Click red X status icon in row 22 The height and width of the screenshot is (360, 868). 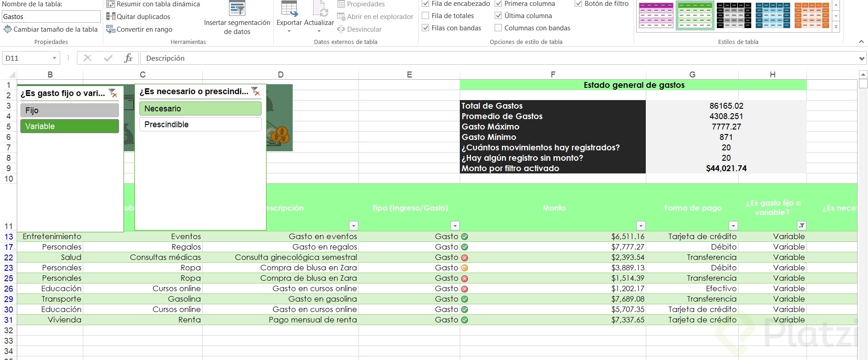pos(464,258)
